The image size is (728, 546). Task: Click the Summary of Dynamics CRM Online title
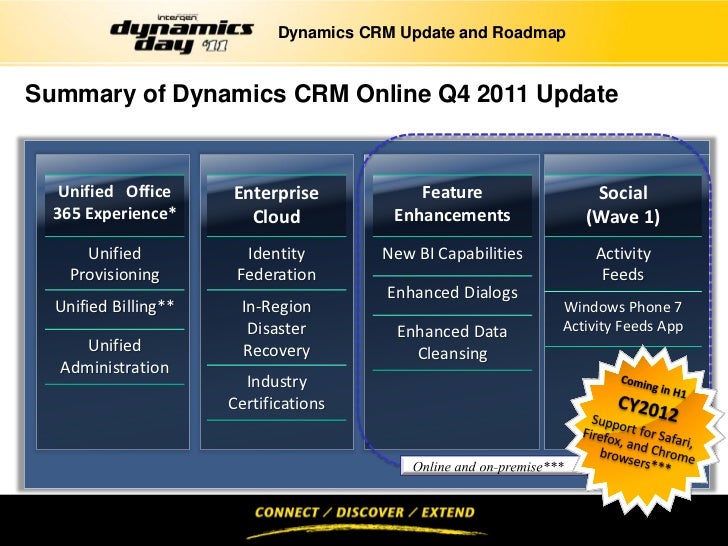tap(321, 94)
